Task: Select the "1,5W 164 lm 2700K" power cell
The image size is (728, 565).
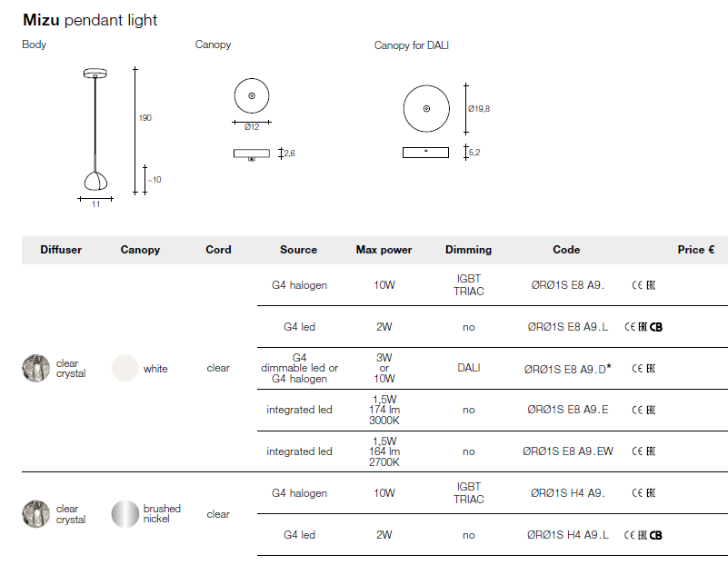Action: pos(384,451)
